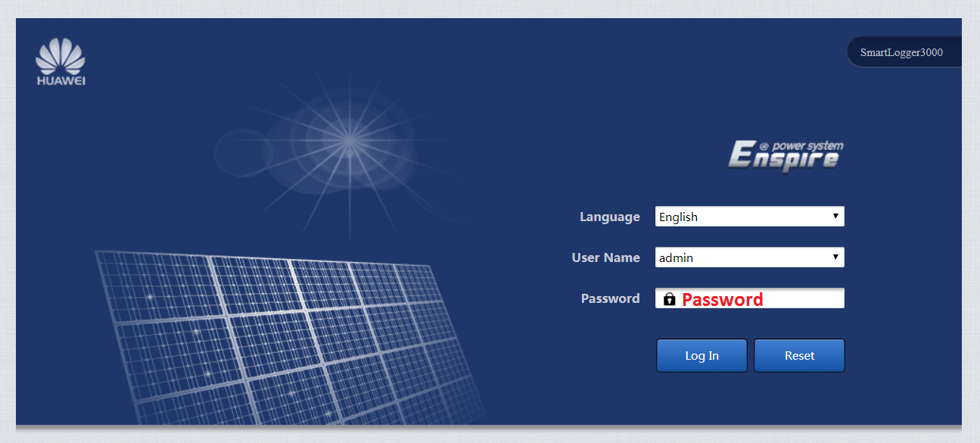Click the Enspire power system logo
This screenshot has height=443, width=980.
pyautogui.click(x=786, y=156)
